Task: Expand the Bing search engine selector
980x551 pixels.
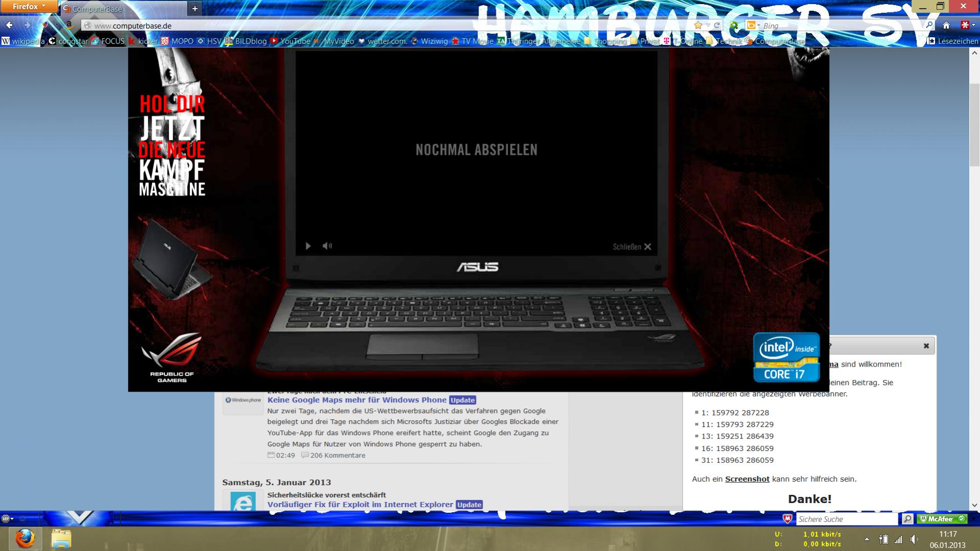Action: point(753,26)
